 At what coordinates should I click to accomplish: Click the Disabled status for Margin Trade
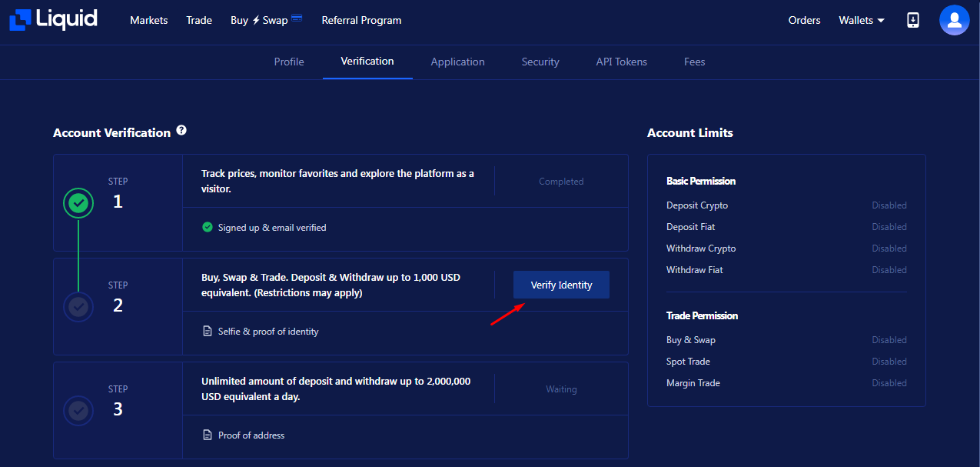pyautogui.click(x=889, y=383)
